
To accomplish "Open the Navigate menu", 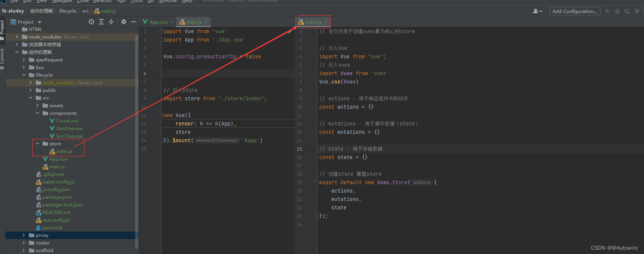I will (x=62, y=1).
